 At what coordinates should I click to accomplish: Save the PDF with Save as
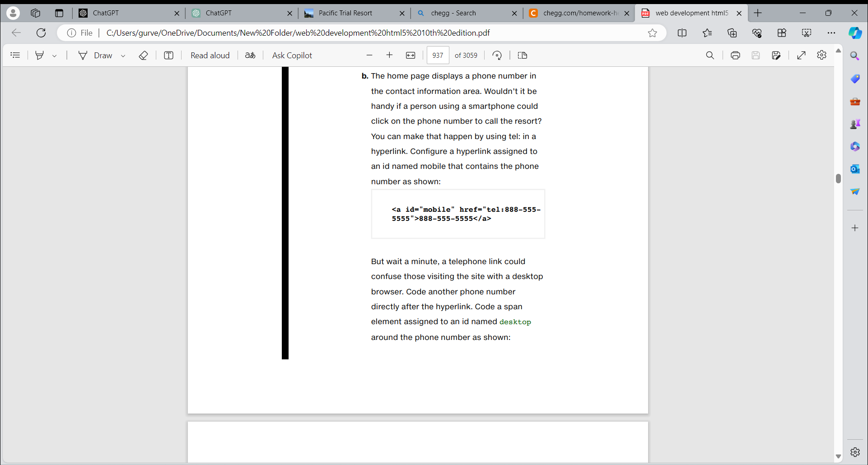coord(777,55)
